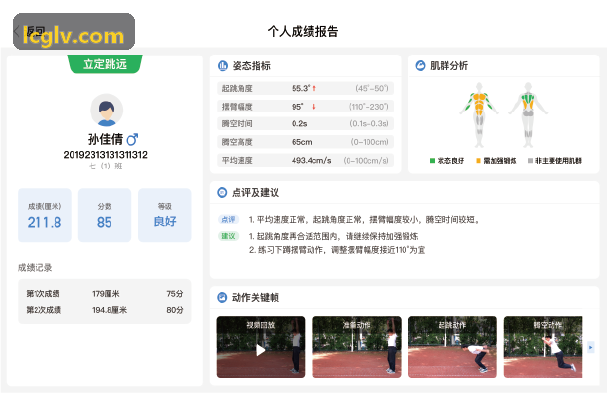The width and height of the screenshot is (607, 393).
Task: Click the orange 需加强锻炼 legend swatch
Action: (x=478, y=161)
